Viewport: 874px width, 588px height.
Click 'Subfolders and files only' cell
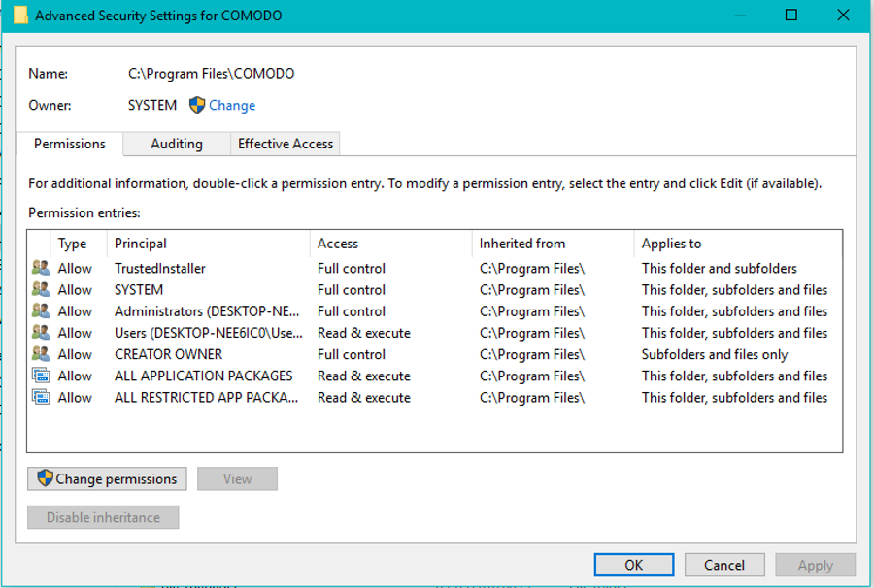tap(715, 354)
